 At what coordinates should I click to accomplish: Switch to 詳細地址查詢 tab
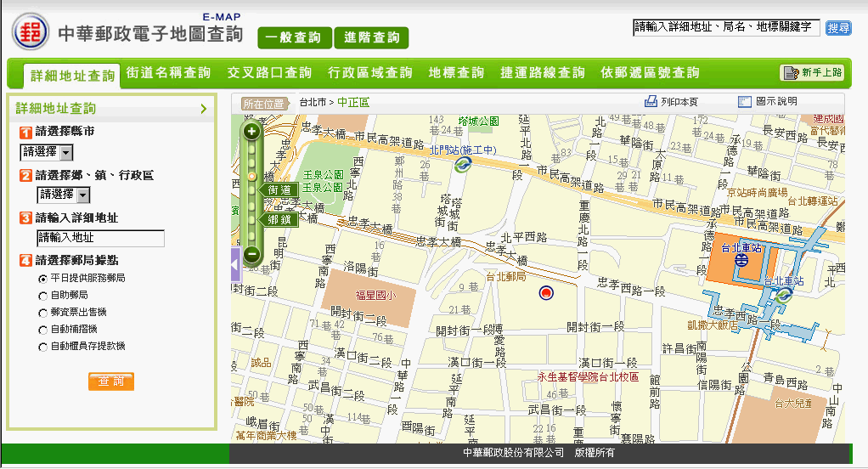coord(72,76)
